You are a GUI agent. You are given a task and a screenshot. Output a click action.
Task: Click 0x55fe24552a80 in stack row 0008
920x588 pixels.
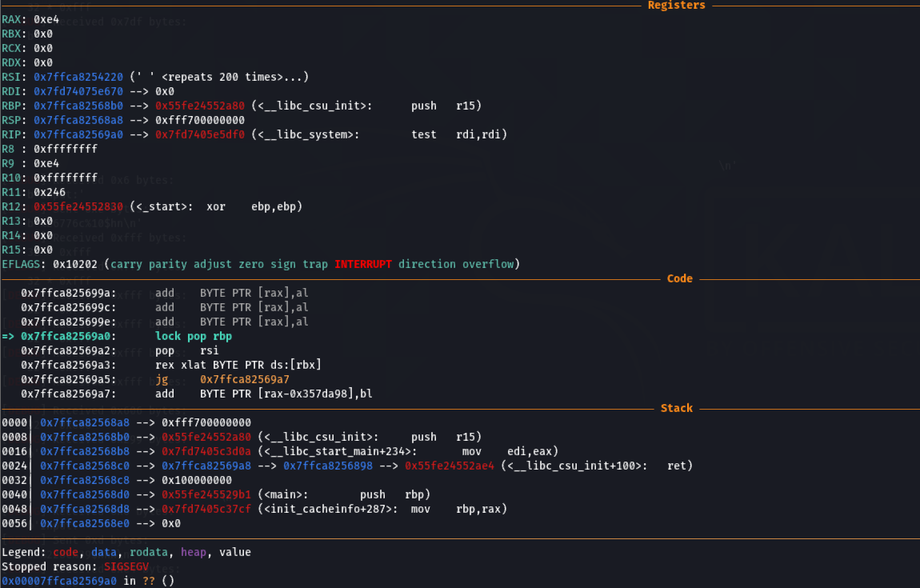(206, 437)
